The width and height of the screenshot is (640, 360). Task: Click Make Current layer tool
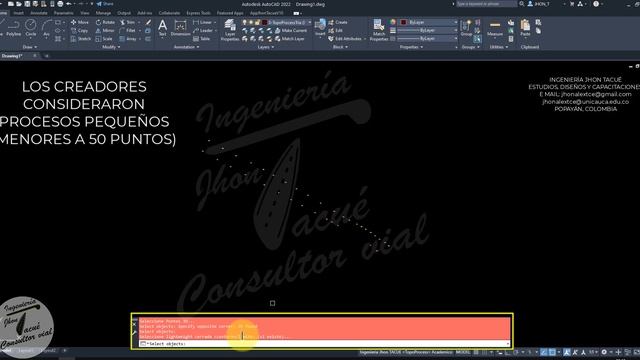(291, 31)
